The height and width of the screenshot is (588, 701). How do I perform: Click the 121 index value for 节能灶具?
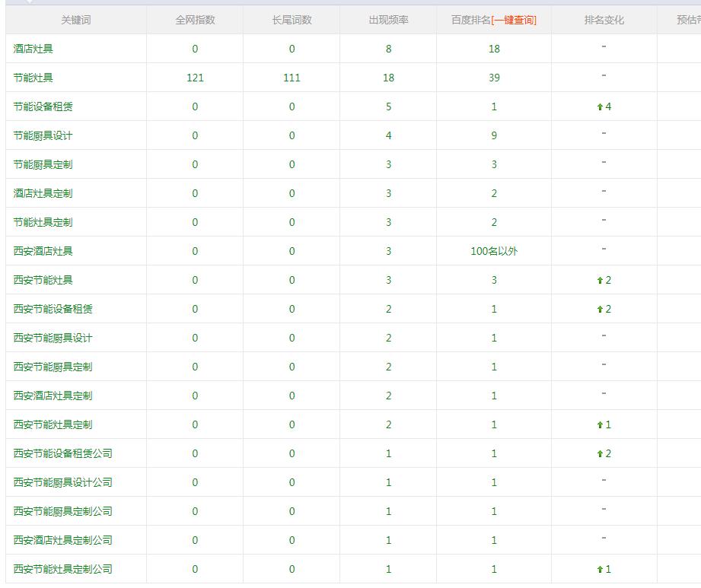pyautogui.click(x=195, y=78)
